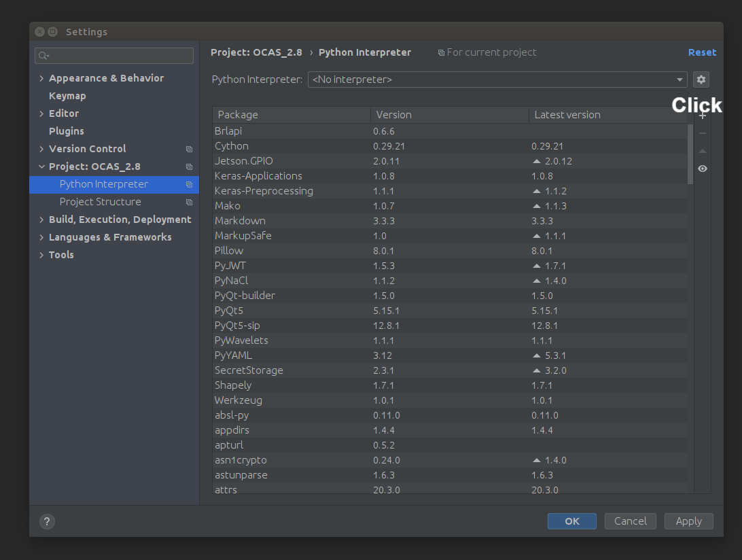
Task: Toggle the show early releases eye icon
Action: coord(703,169)
